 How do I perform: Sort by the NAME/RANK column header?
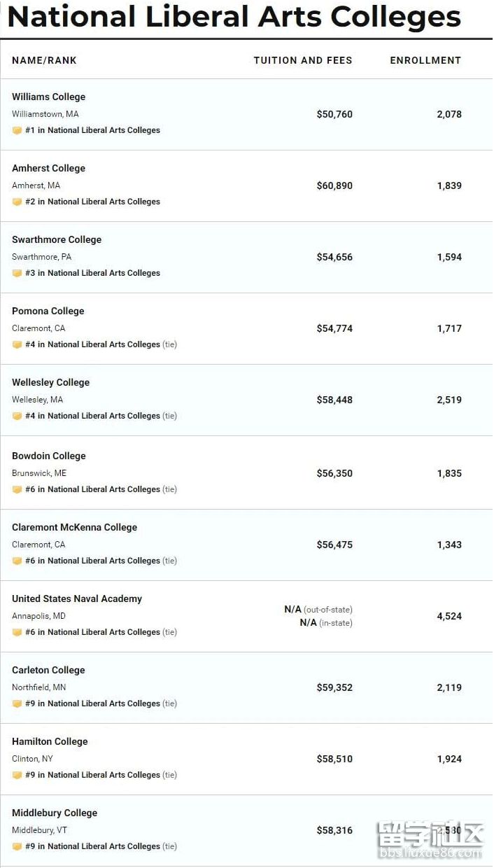(x=44, y=60)
